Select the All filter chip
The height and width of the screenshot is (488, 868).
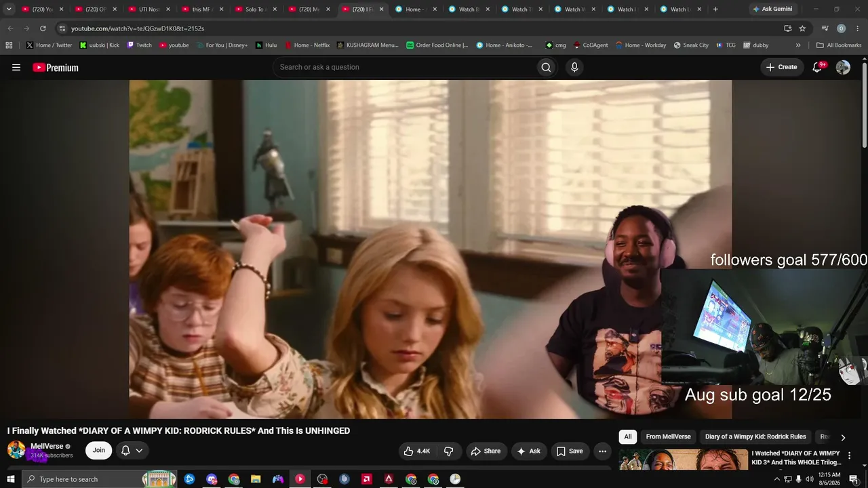tap(628, 436)
